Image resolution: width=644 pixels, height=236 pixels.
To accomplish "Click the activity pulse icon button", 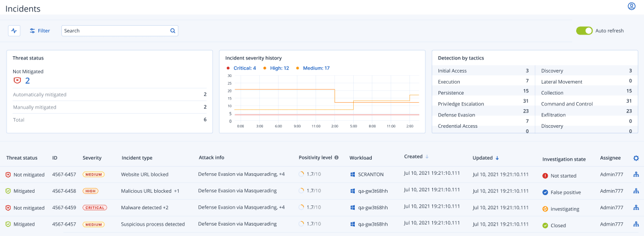I will [14, 31].
